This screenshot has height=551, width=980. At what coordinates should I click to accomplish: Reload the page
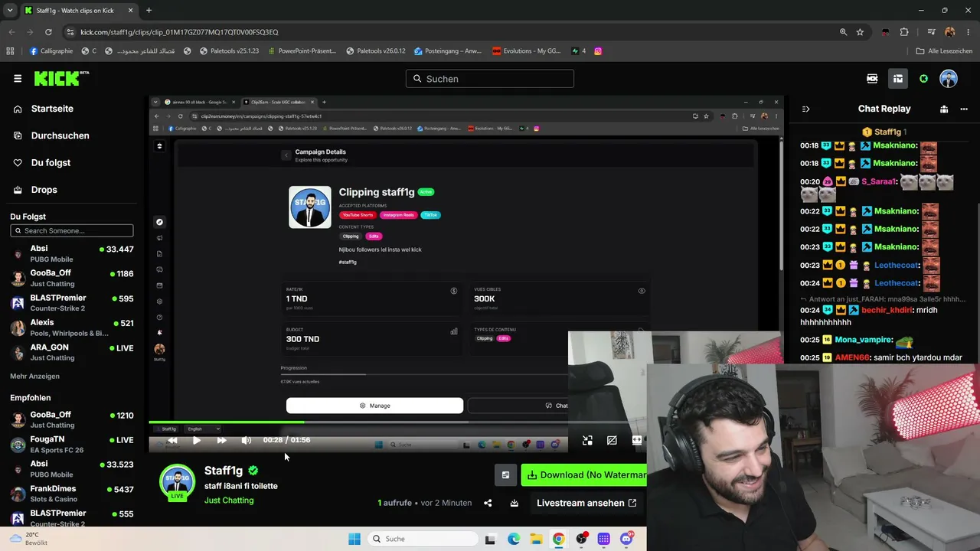click(x=48, y=32)
